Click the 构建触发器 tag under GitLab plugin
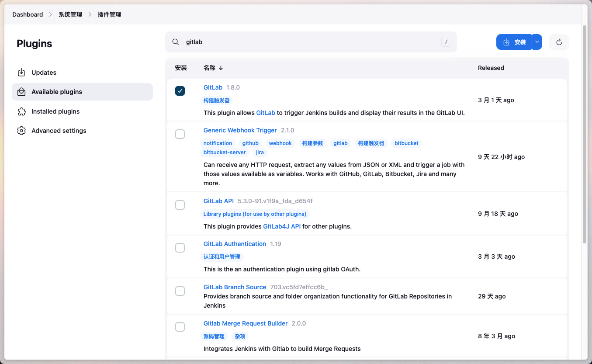Screen dimensions: 592x364 tap(217, 100)
